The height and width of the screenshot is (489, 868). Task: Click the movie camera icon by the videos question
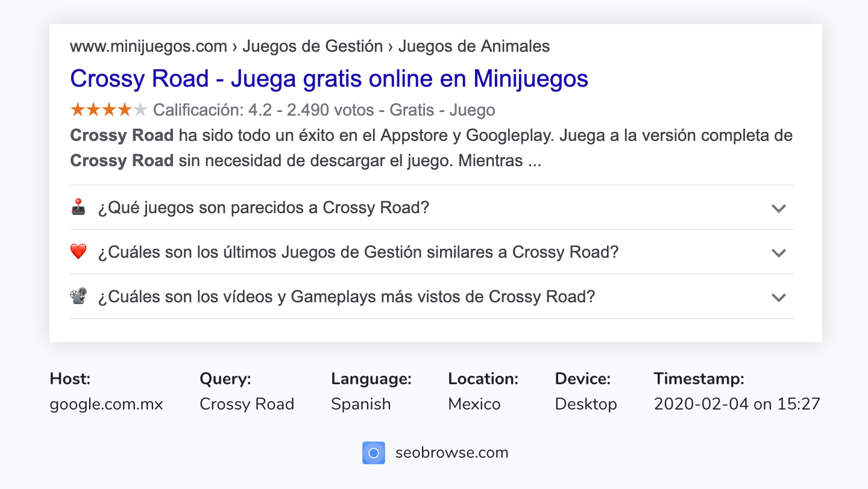point(79,296)
